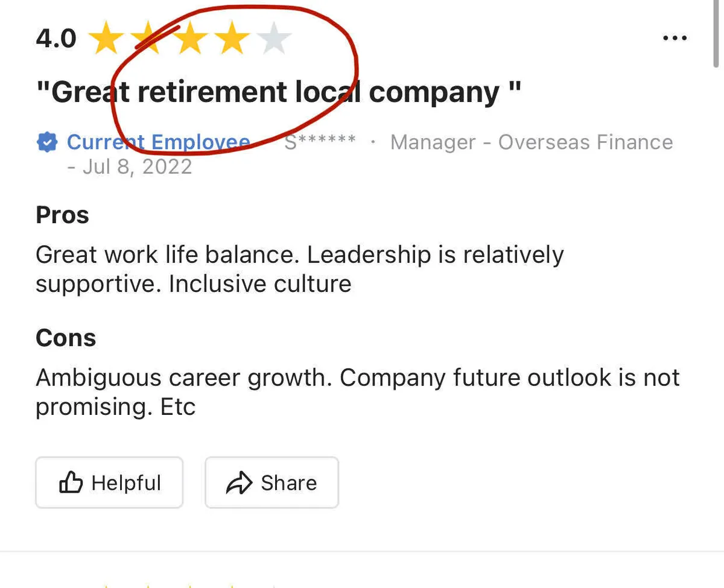Click the fifth gray empty star

coord(275,39)
